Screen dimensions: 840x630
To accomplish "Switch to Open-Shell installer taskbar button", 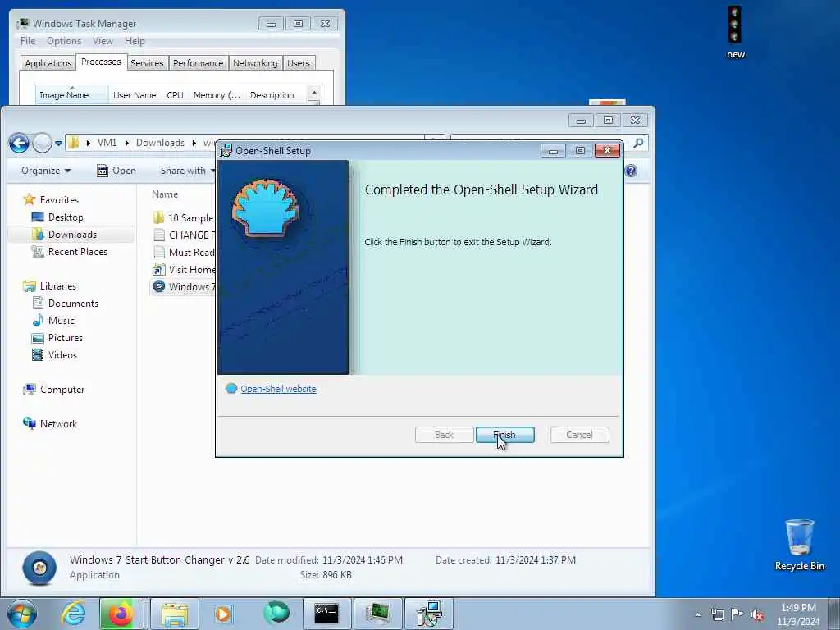I will click(429, 614).
